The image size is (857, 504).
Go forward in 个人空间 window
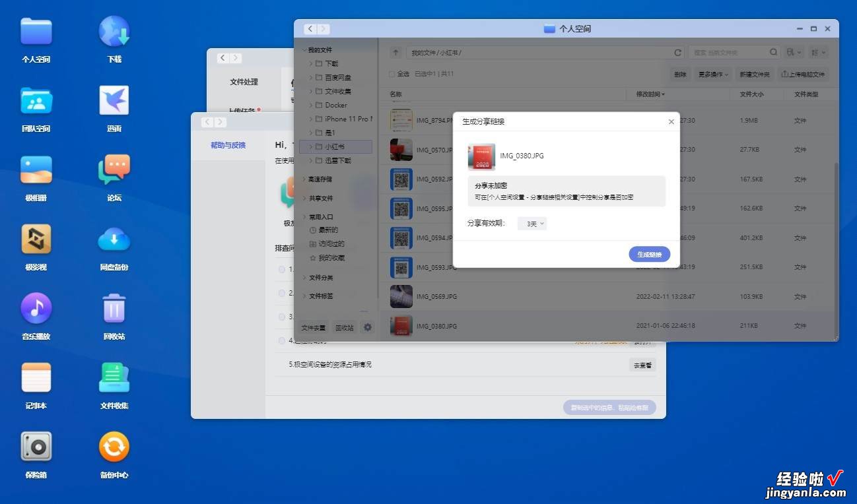tap(323, 29)
